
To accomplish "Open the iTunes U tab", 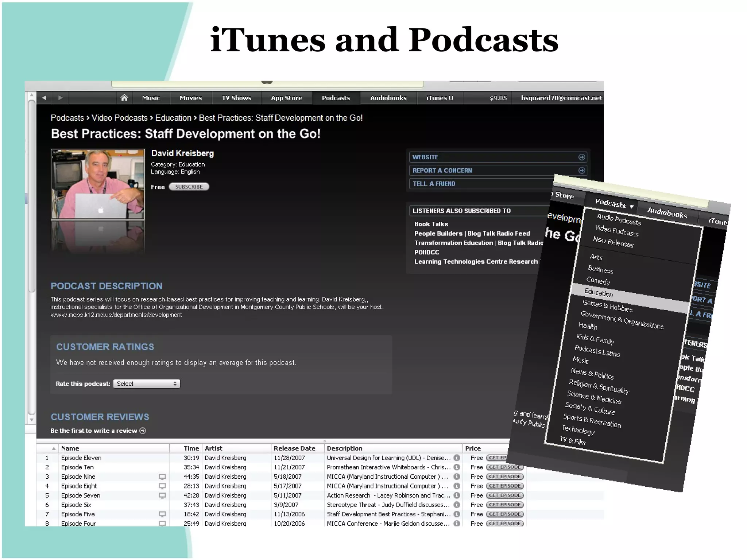I will (440, 98).
